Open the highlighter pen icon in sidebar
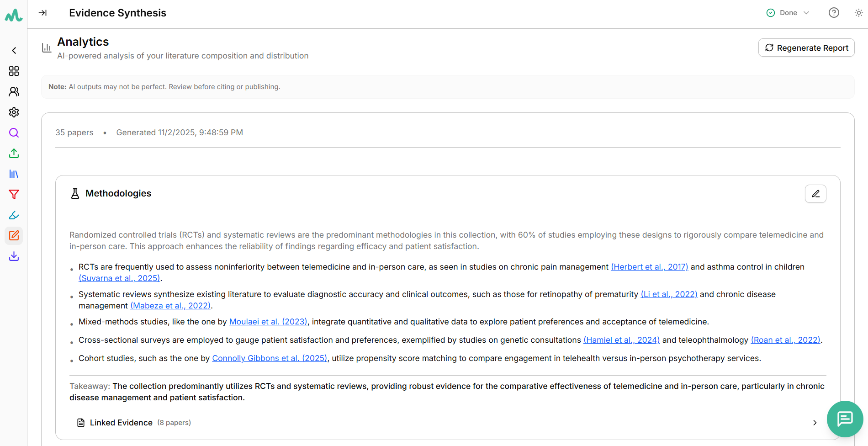The height and width of the screenshot is (446, 868). [14, 215]
